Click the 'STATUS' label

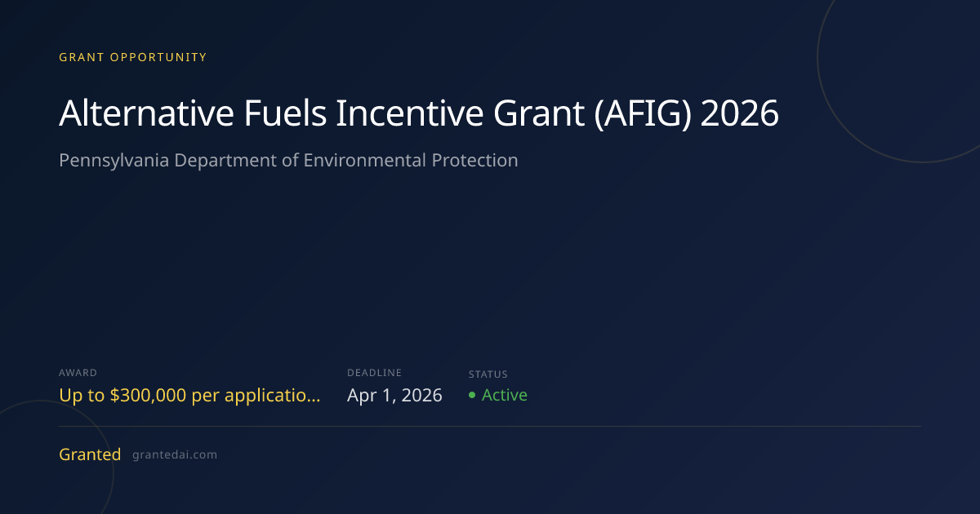[x=488, y=374]
